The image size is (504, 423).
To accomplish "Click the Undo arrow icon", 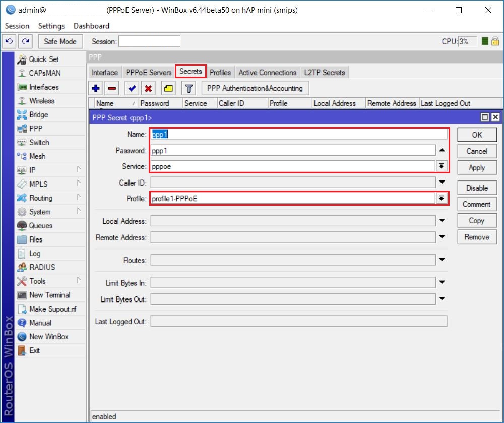I will [9, 41].
